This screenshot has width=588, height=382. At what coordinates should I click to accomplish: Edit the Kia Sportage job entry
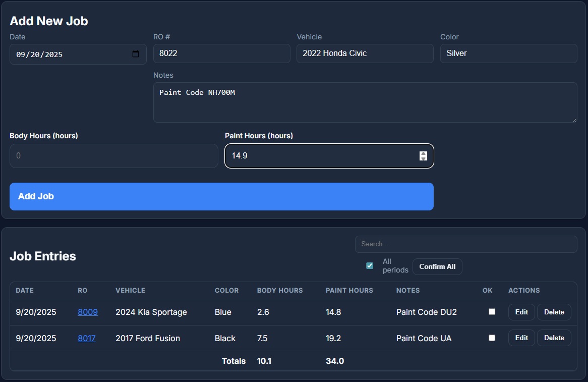pos(521,312)
